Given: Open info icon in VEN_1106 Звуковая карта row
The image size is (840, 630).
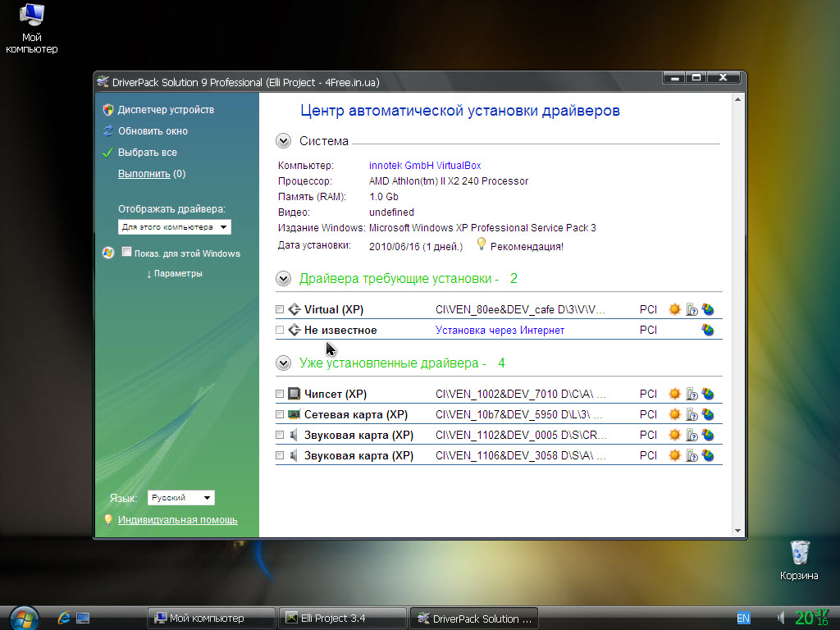Looking at the screenshot, I should click(692, 456).
